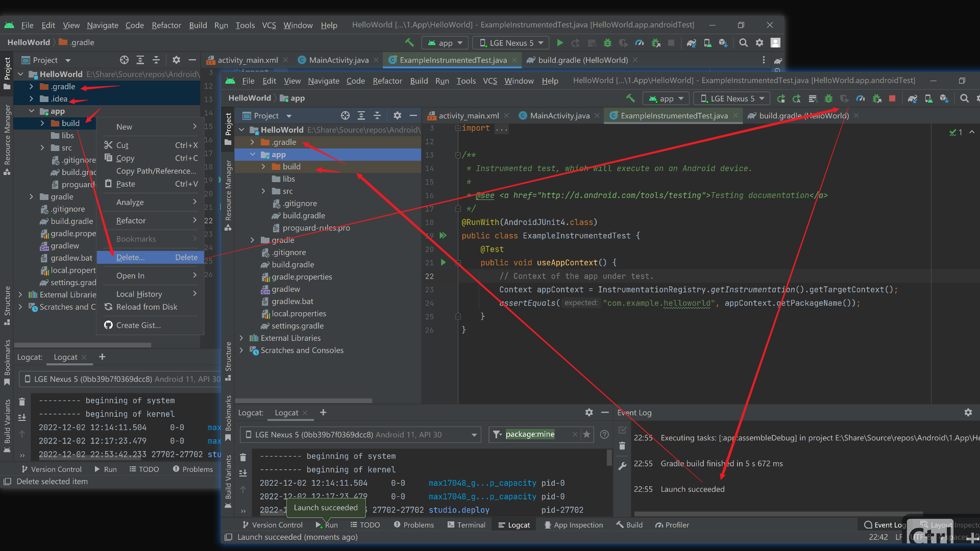
Task: Click the Make Project hammer icon
Action: coord(630,98)
